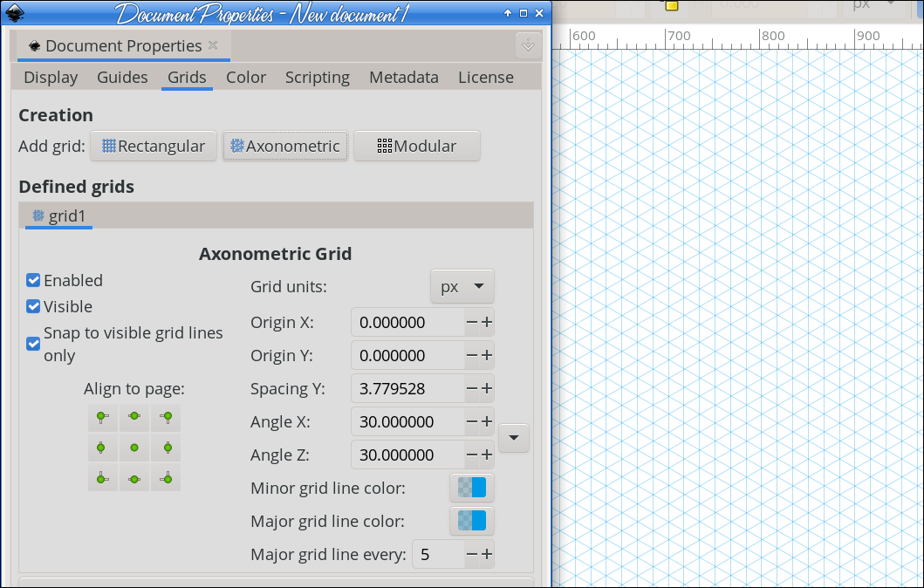Switch to the Display tab
924x588 pixels.
[x=51, y=77]
